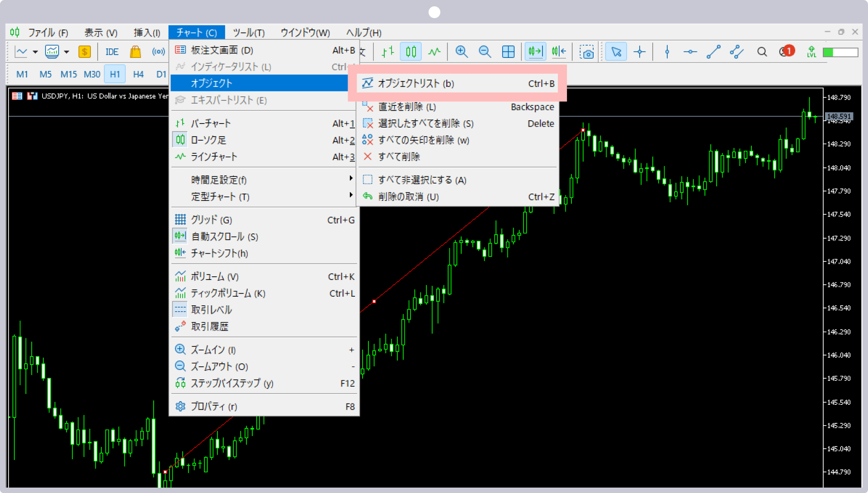868x493 pixels.
Task: Switch to H4 timeframe
Action: tap(138, 74)
